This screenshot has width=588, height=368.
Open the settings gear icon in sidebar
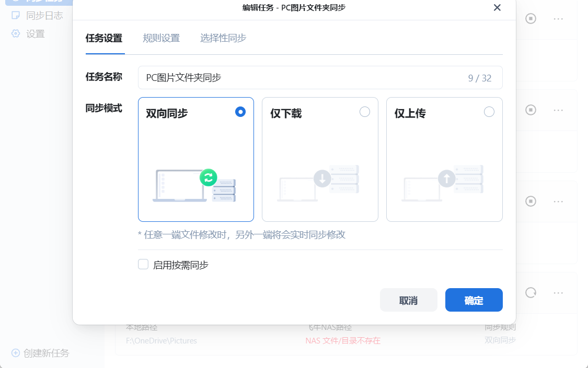pos(16,34)
